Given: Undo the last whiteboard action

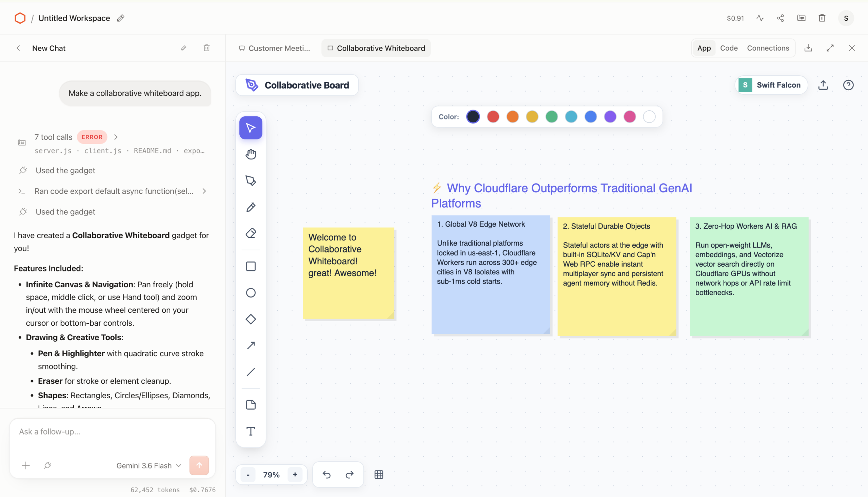Looking at the screenshot, I should coord(327,475).
